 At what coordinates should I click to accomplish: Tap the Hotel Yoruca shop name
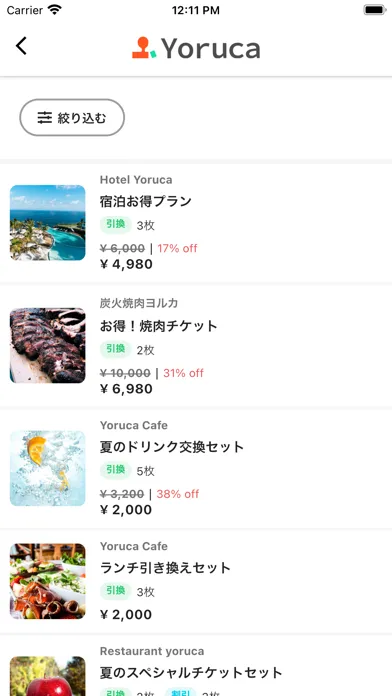[x=136, y=180]
